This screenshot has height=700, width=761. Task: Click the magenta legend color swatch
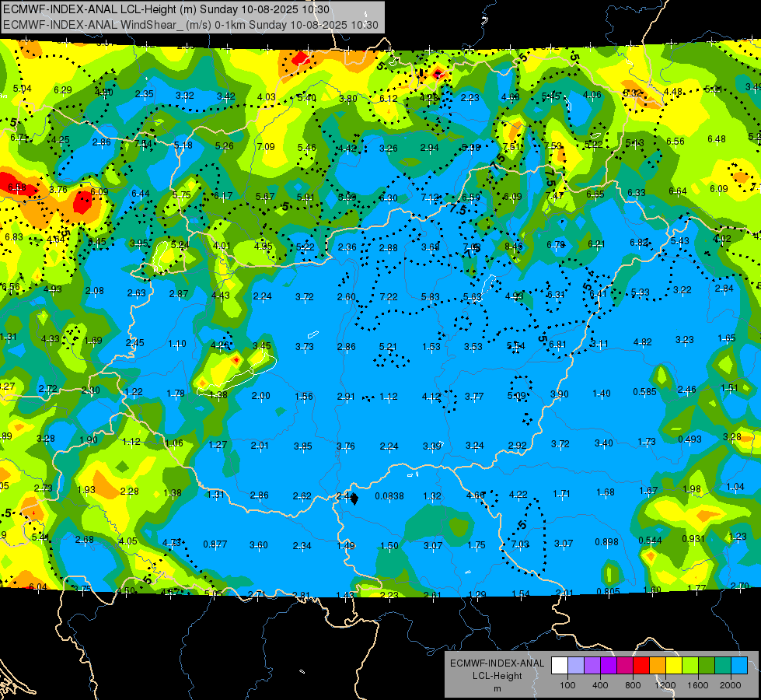pyautogui.click(x=625, y=666)
